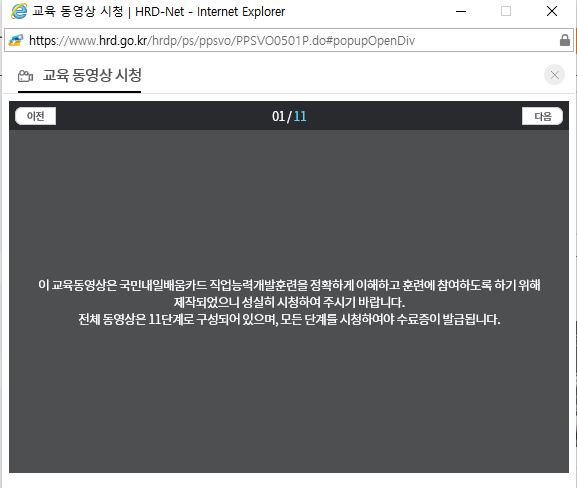Maximize the Internet Explorer window

click(506, 11)
